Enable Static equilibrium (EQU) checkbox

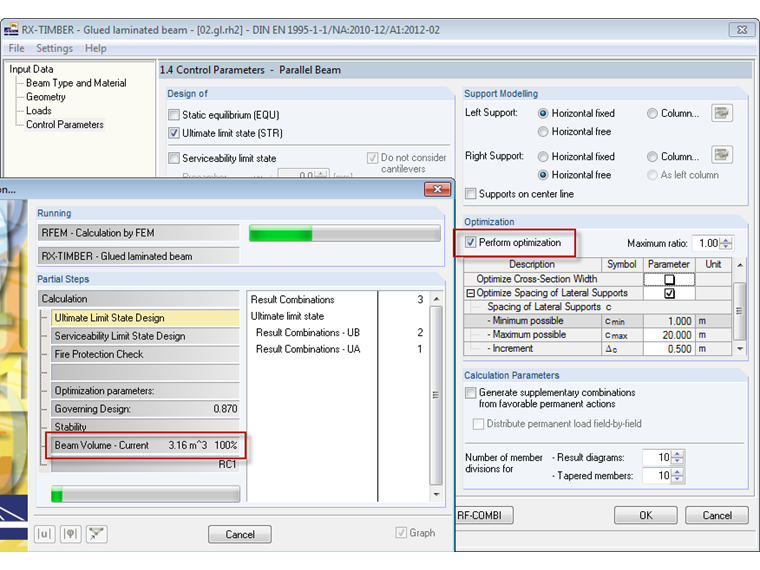[x=174, y=115]
